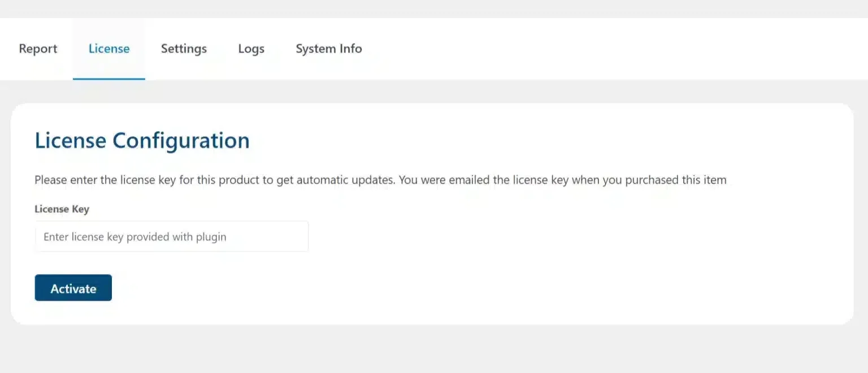Viewport: 868px width, 373px height.
Task: Open the System Info tab
Action: [x=328, y=49]
